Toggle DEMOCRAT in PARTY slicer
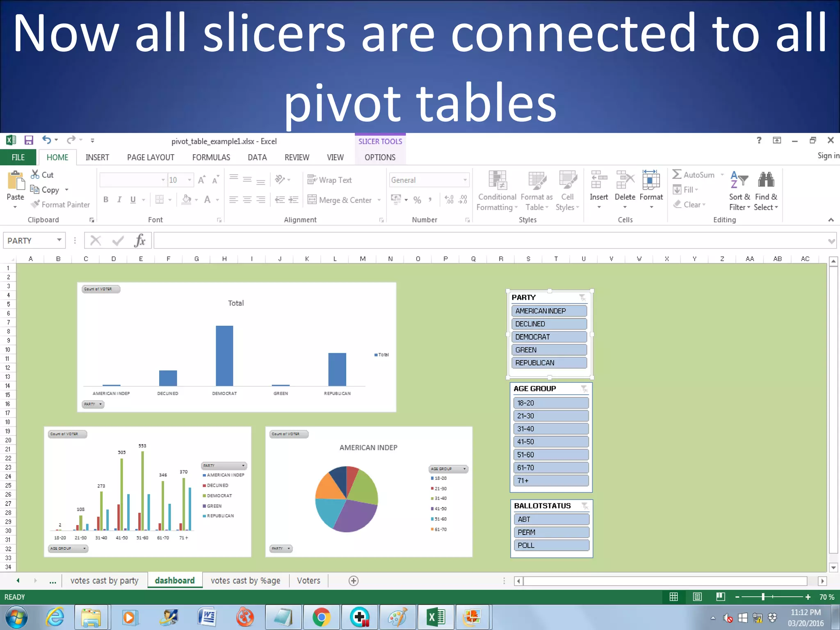 549,337
